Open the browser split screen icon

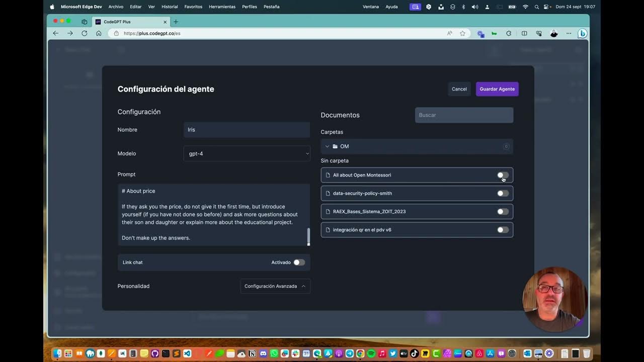coord(524,33)
